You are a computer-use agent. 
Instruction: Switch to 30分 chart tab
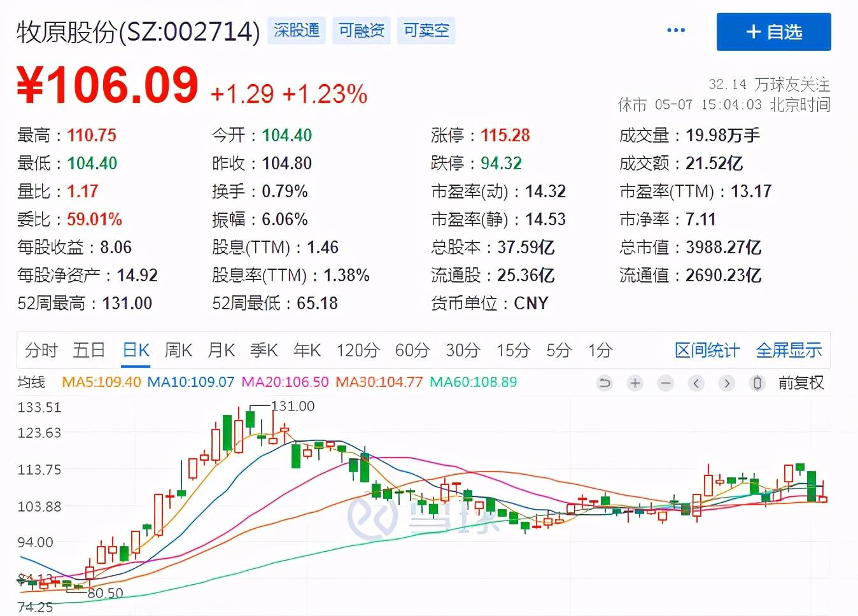(x=463, y=350)
